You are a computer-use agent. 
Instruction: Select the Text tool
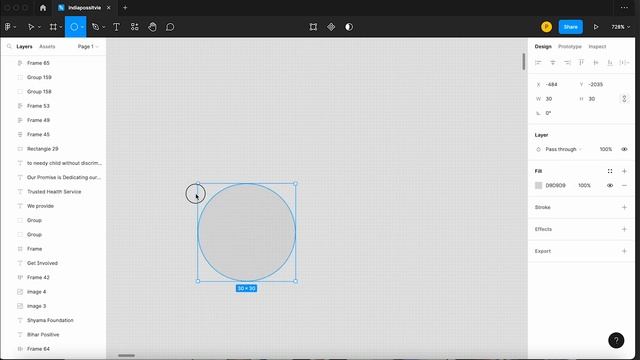(x=116, y=27)
